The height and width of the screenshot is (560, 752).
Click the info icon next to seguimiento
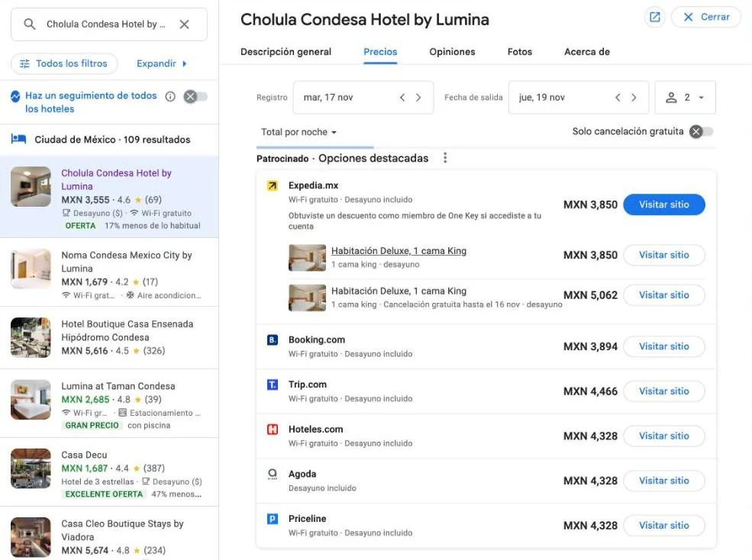[170, 96]
